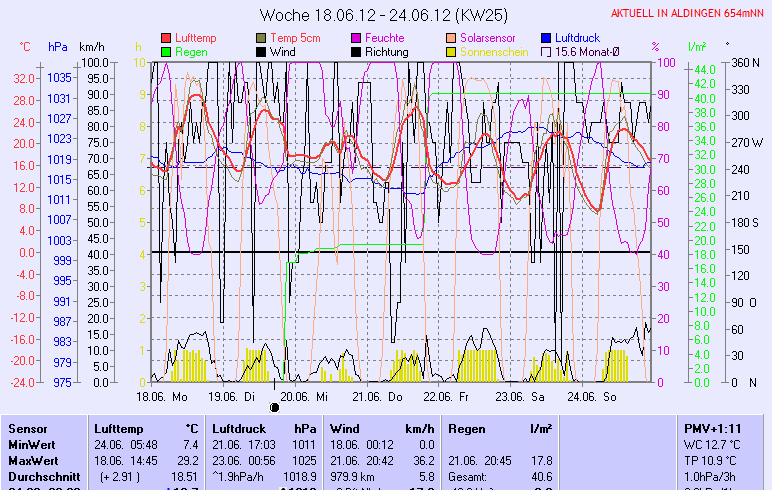Select the 18.06. Mo day label
The width and height of the screenshot is (772, 490).
(162, 396)
